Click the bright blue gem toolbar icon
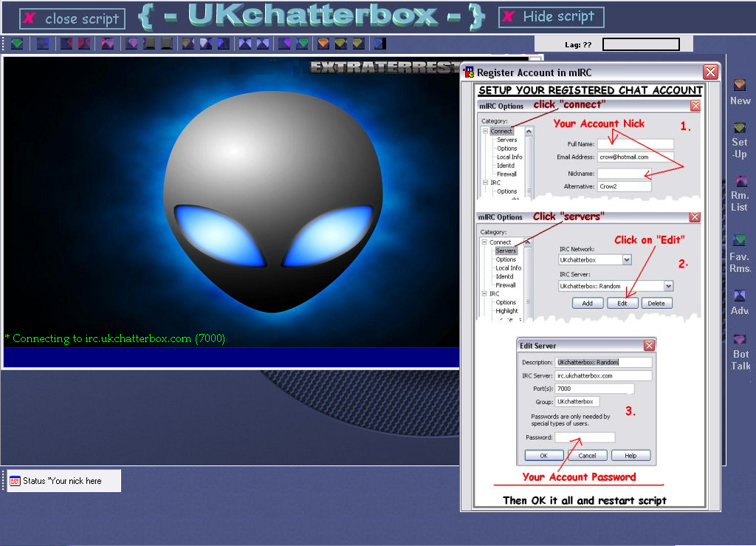 (223, 44)
